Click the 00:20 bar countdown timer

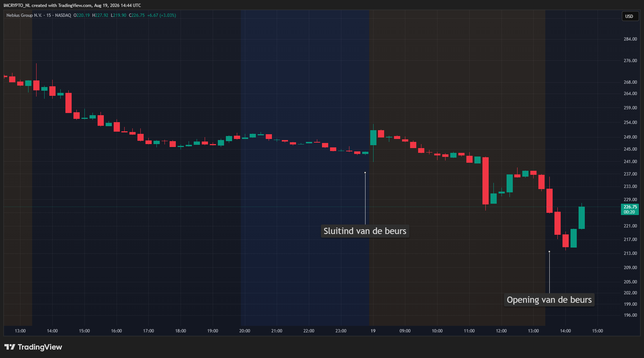(629, 212)
